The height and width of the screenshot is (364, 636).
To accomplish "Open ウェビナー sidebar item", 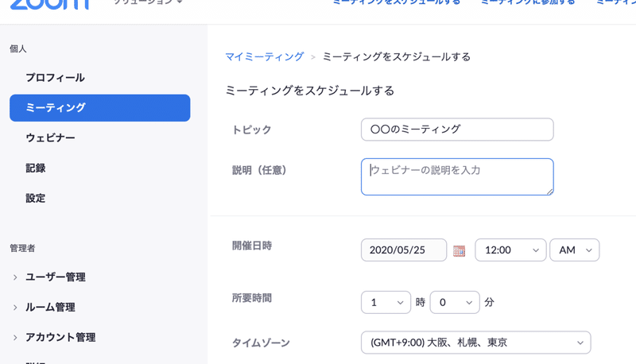I will 50,138.
